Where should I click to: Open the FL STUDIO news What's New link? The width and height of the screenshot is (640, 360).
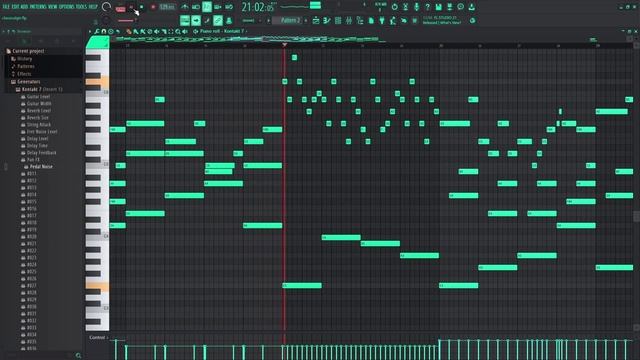pyautogui.click(x=442, y=20)
